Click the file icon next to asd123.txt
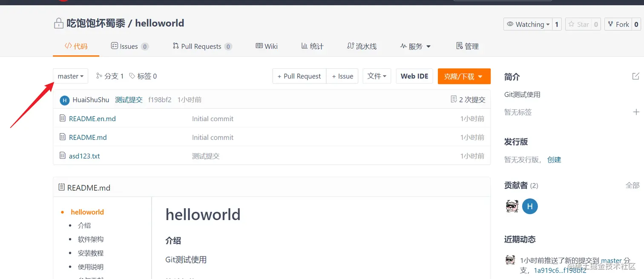This screenshot has height=279, width=644. coord(63,156)
